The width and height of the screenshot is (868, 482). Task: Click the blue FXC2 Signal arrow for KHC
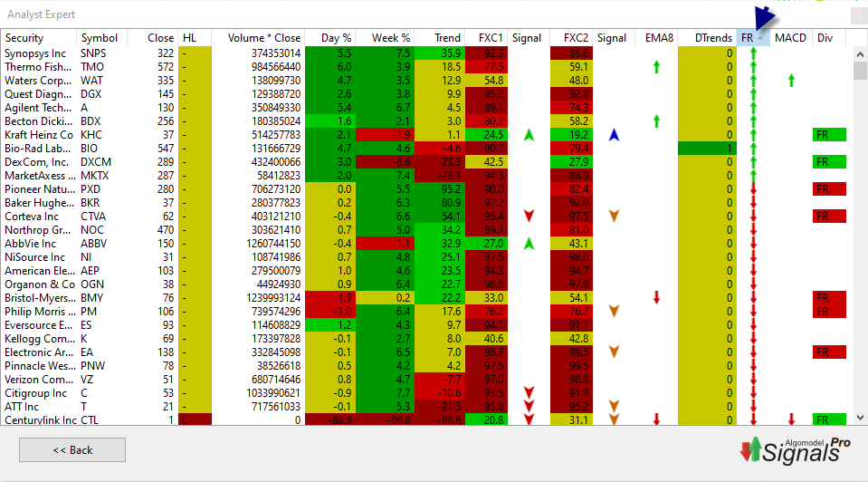[x=614, y=135]
